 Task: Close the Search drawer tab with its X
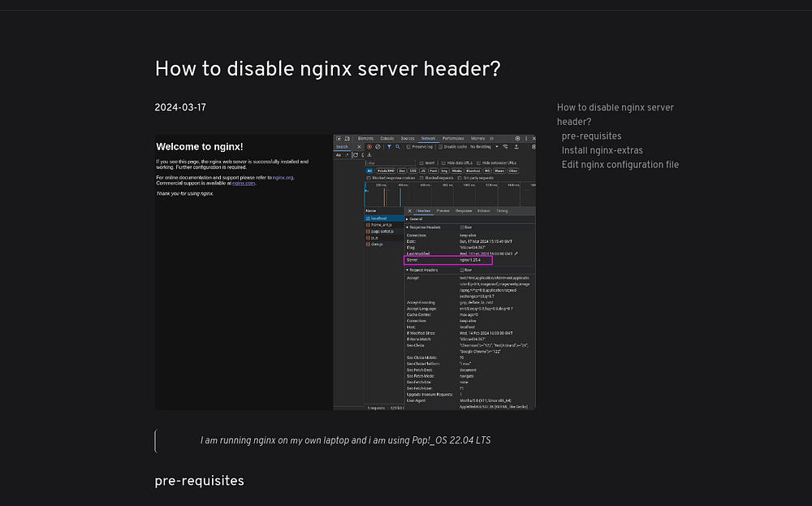(x=360, y=147)
